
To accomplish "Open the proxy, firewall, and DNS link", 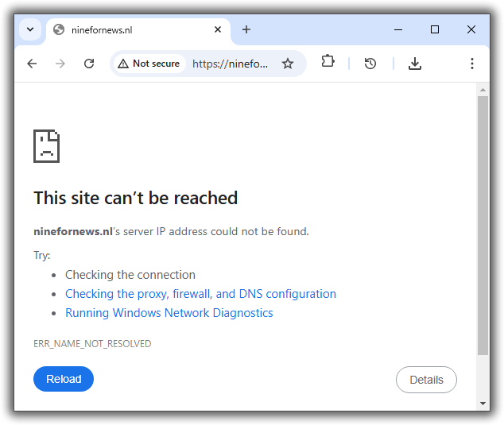I will pyautogui.click(x=200, y=294).
